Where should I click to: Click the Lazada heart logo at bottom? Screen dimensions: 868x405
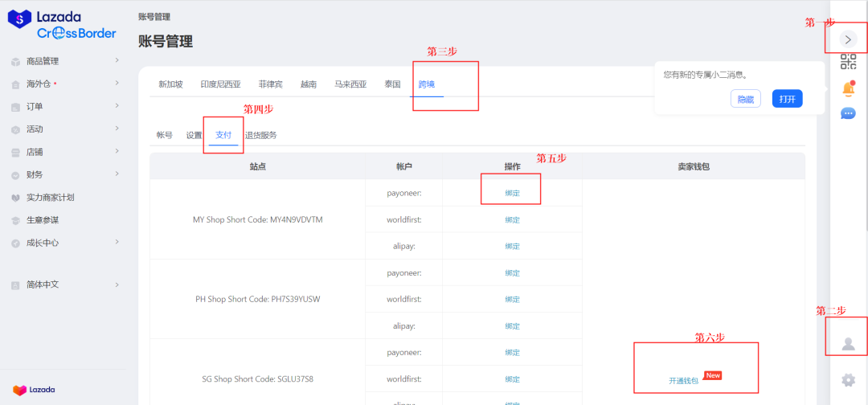click(20, 390)
